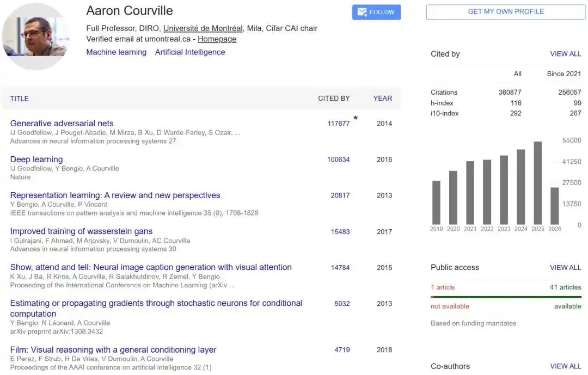Select the Artificial Intelligence interest tag
588x375 pixels.
[x=190, y=52]
